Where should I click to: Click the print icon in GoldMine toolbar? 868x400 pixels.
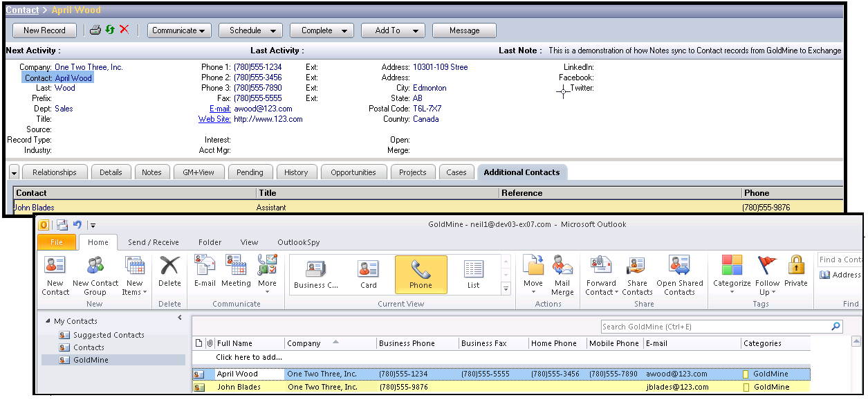click(95, 30)
